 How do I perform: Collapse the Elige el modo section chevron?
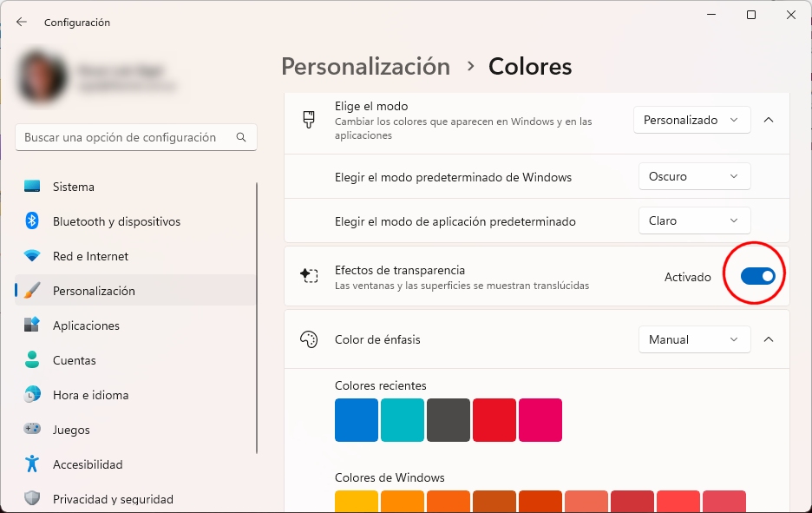pos(769,120)
